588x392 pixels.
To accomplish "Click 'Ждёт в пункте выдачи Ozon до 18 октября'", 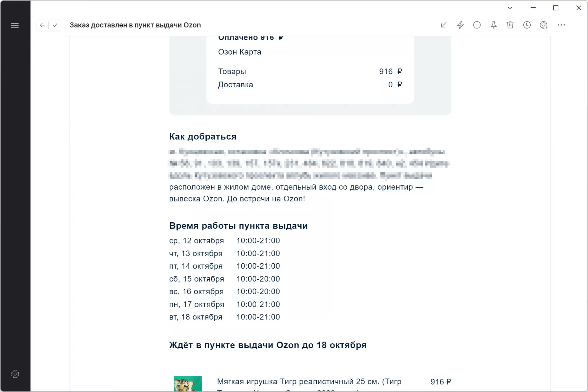I will click(268, 345).
